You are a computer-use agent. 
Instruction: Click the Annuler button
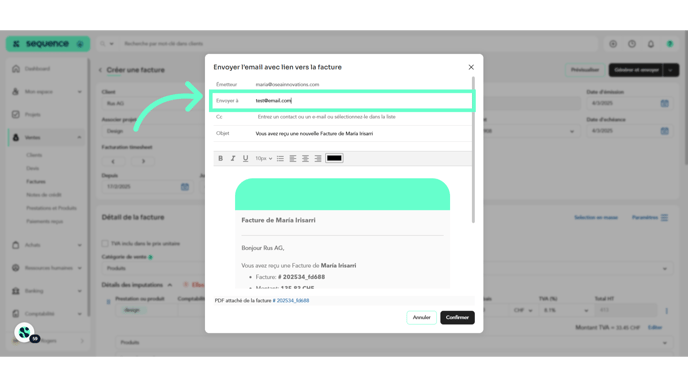(421, 317)
